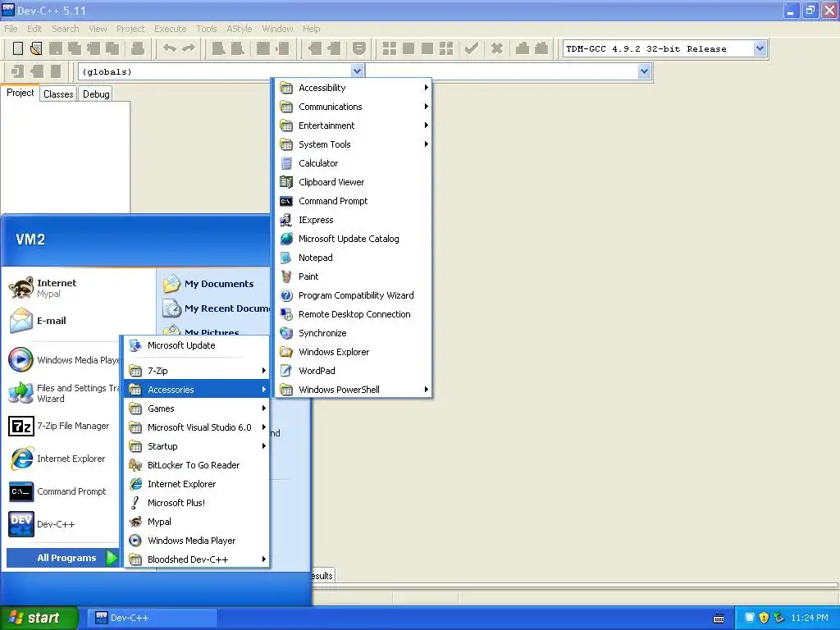The height and width of the screenshot is (630, 840).
Task: Click the Print toolbar icon
Action: pyautogui.click(x=138, y=48)
